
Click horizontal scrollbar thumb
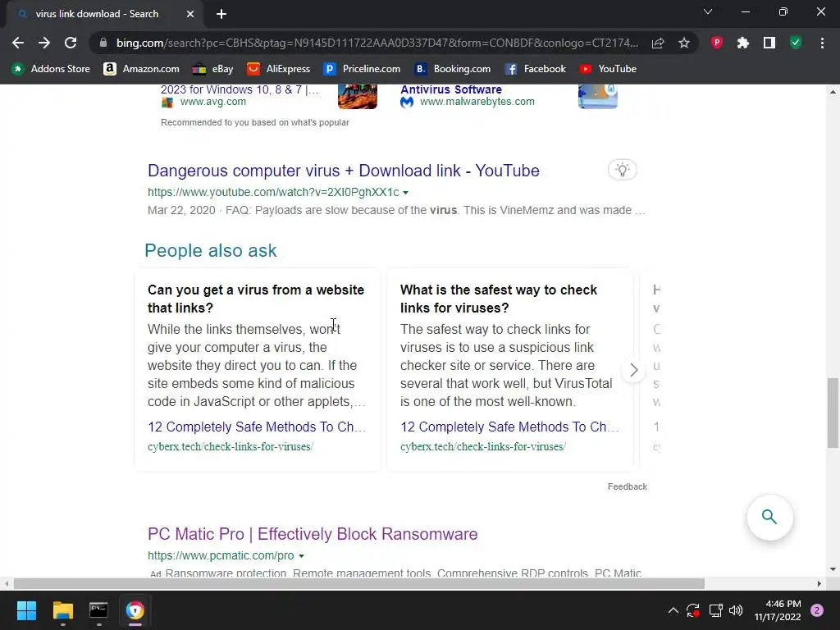(359, 583)
